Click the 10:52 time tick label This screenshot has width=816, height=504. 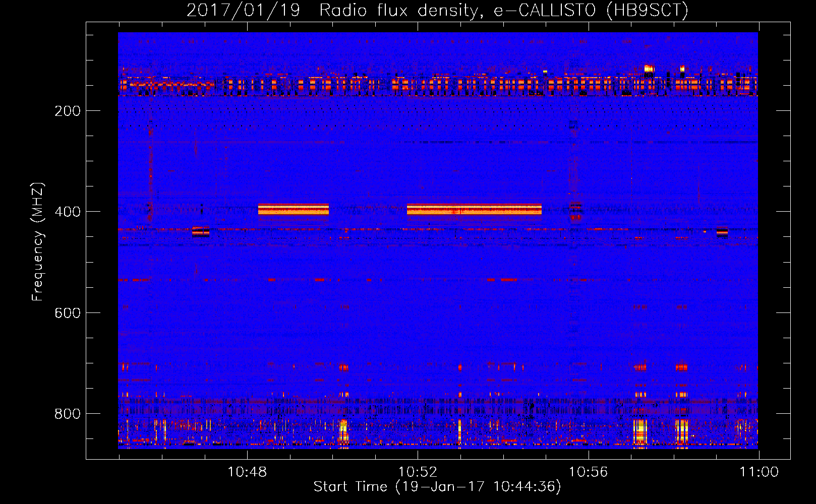[418, 472]
